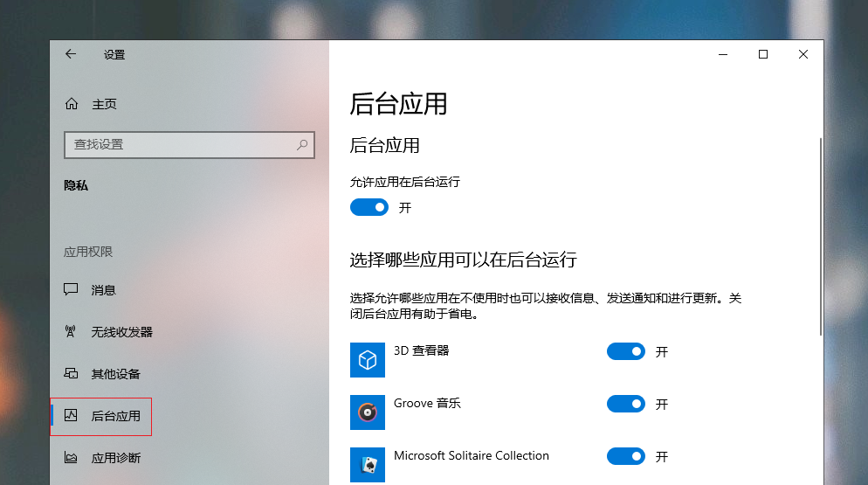The width and height of the screenshot is (868, 485).
Task: Click the 隐私 section heading
Action: click(76, 185)
